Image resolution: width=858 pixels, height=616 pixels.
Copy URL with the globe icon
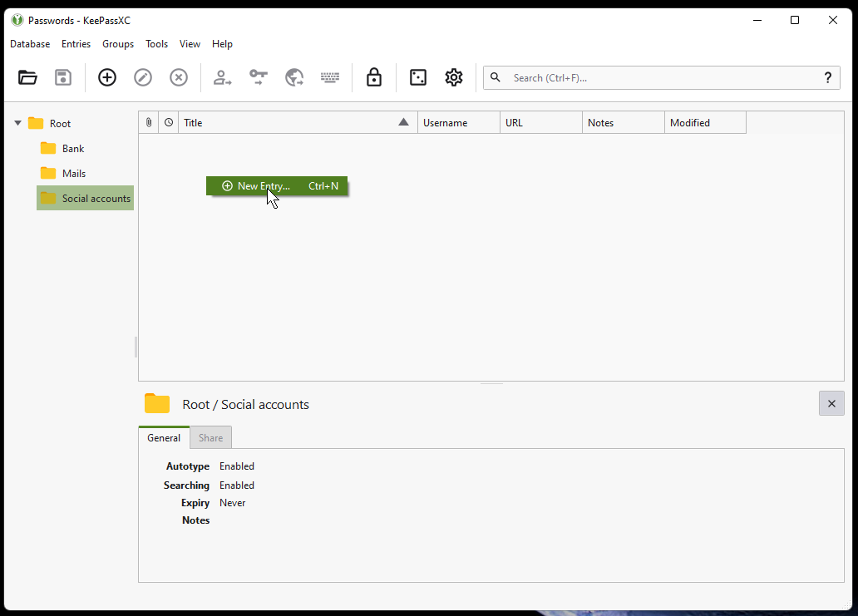[294, 77]
